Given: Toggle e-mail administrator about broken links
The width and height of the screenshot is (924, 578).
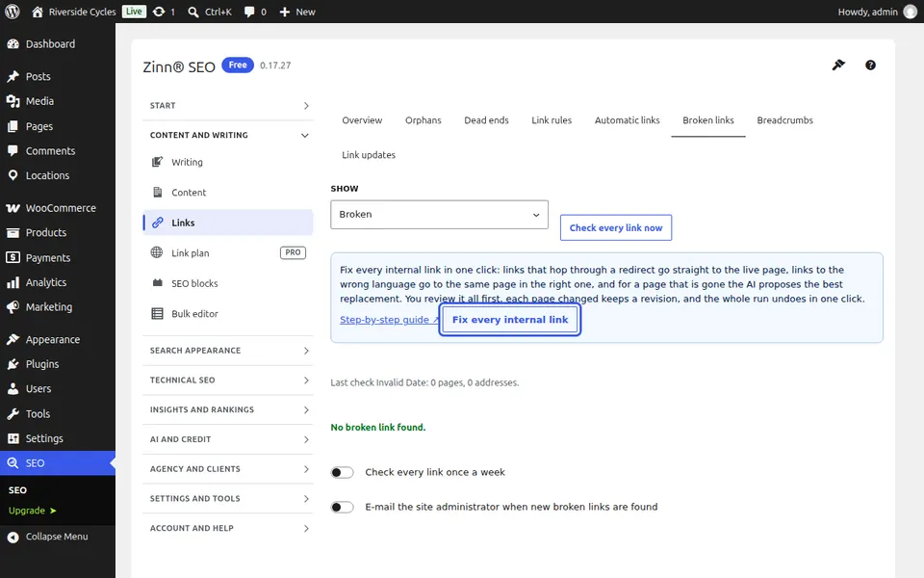Looking at the screenshot, I should [342, 508].
